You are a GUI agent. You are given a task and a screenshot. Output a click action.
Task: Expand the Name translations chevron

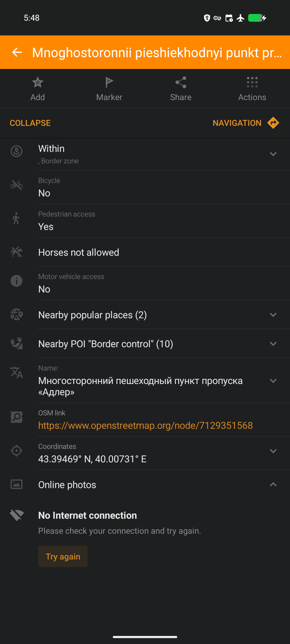(x=273, y=381)
